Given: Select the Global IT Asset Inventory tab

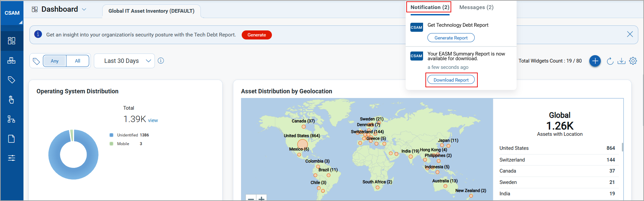Looking at the screenshot, I should point(151,11).
